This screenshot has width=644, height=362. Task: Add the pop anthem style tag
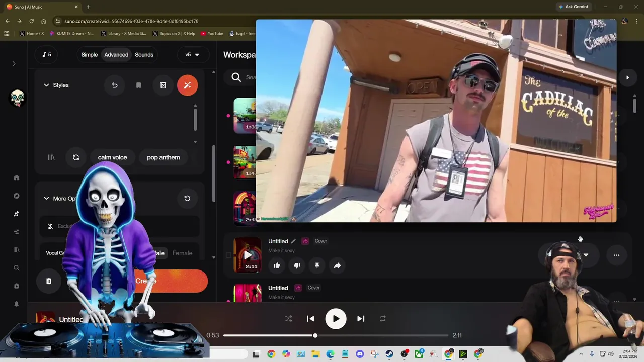coord(164,157)
